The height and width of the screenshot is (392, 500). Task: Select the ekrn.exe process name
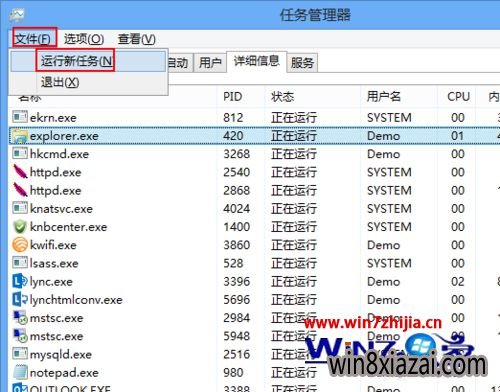click(x=53, y=118)
